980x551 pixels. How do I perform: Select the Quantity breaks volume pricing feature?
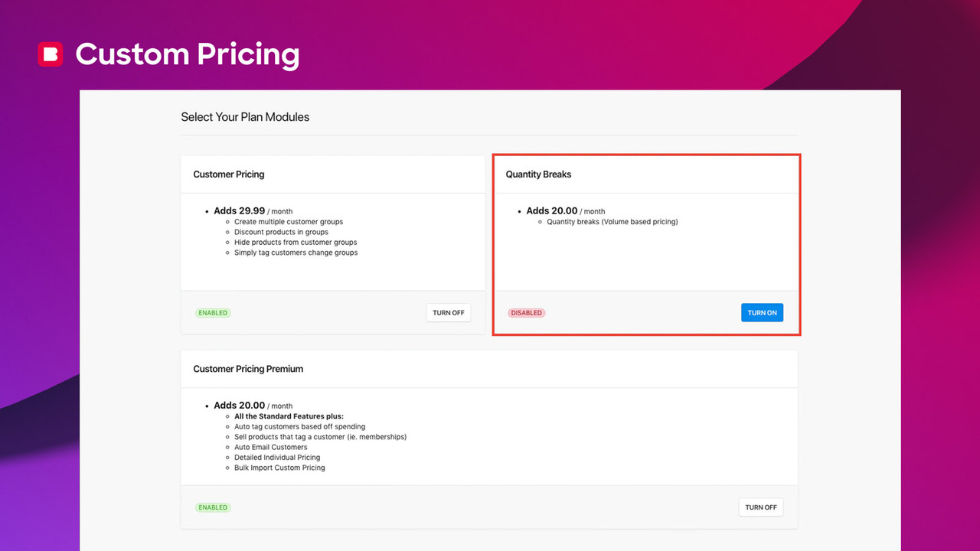(x=612, y=221)
